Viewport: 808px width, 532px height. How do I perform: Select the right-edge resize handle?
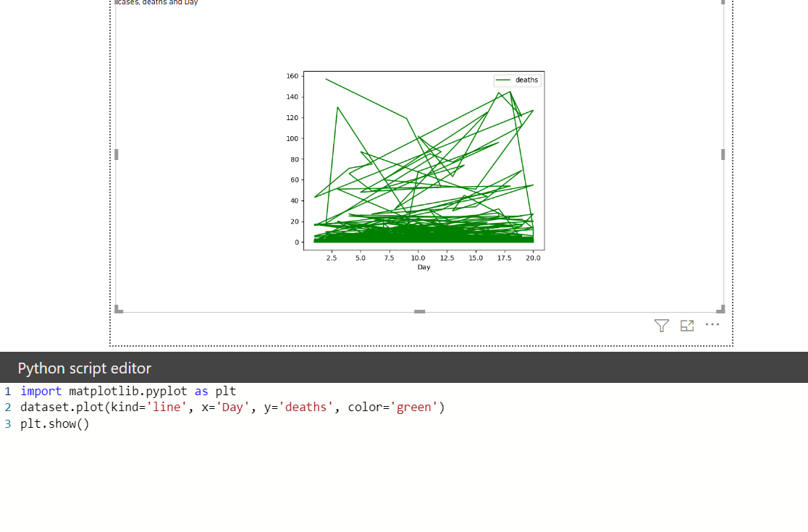click(x=723, y=154)
